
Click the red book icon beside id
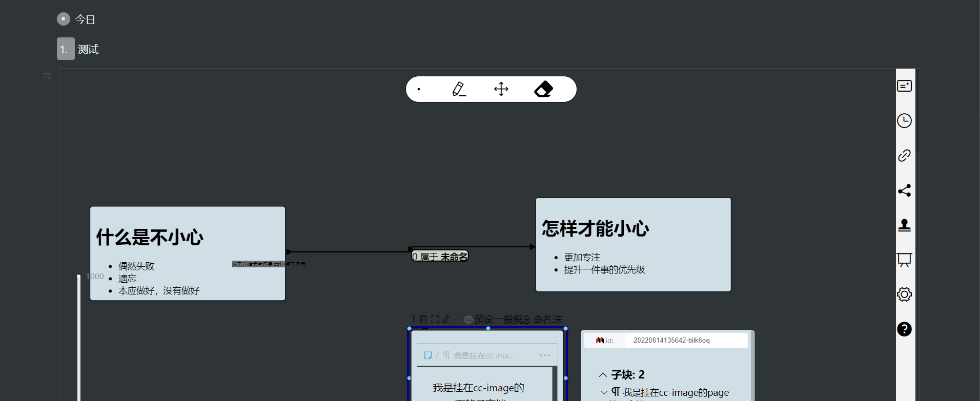(600, 340)
